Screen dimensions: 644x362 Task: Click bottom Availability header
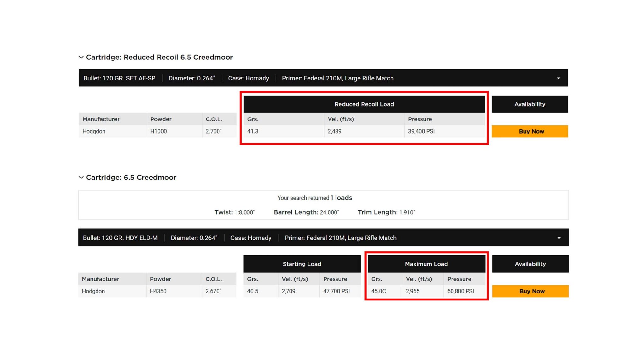(x=530, y=264)
